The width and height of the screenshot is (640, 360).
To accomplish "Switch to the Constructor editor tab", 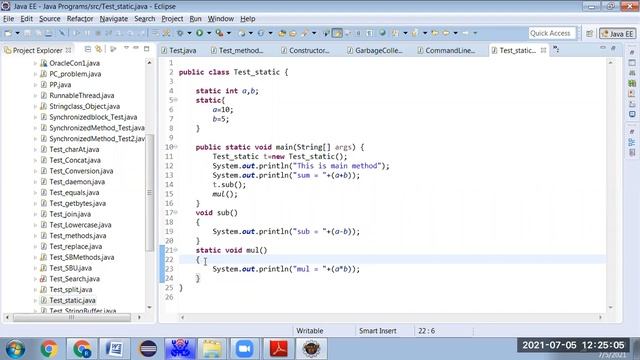I will (x=305, y=51).
